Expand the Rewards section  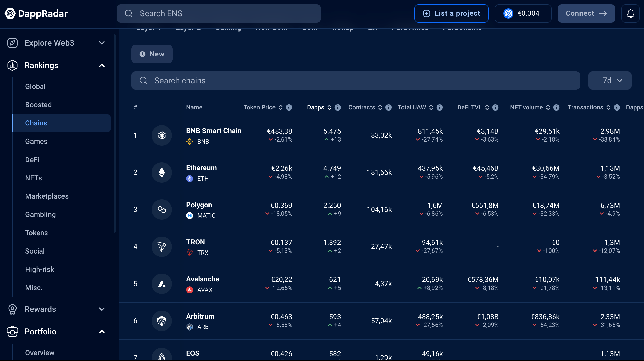(x=102, y=309)
